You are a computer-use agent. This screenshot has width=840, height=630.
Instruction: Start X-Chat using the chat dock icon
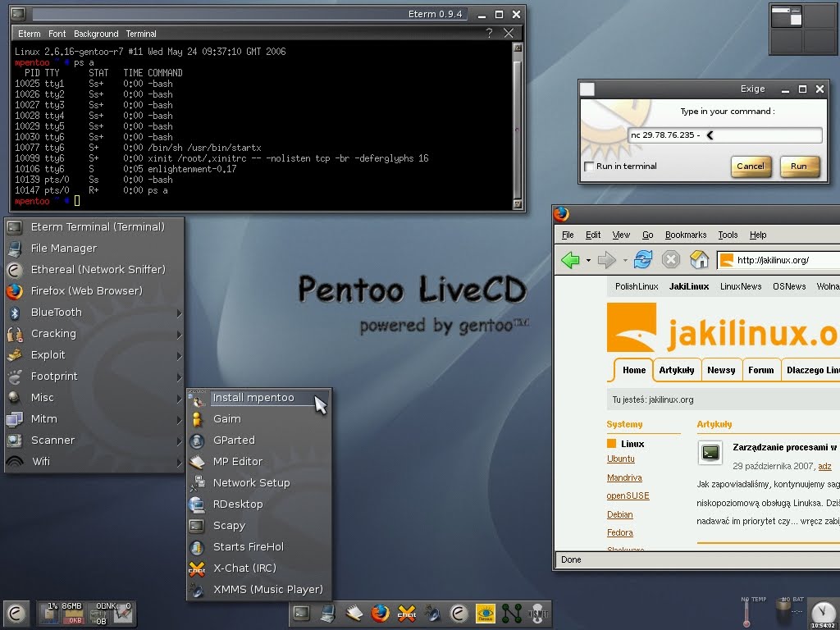point(407,613)
